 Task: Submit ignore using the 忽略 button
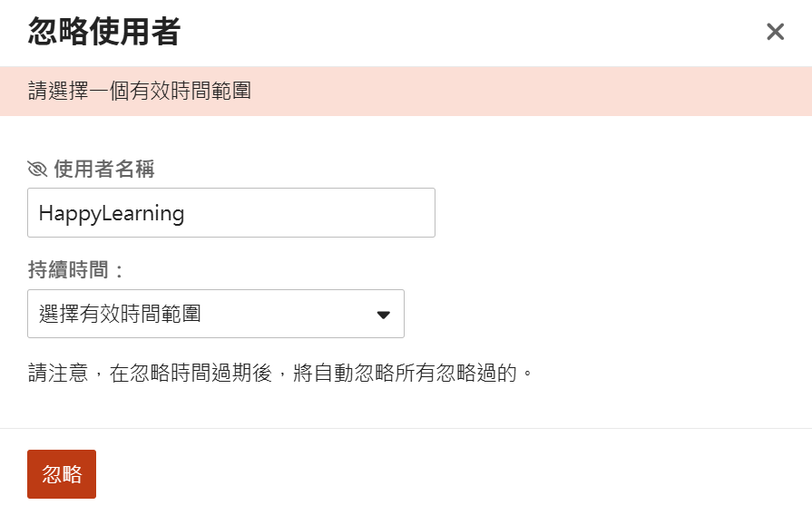point(62,474)
